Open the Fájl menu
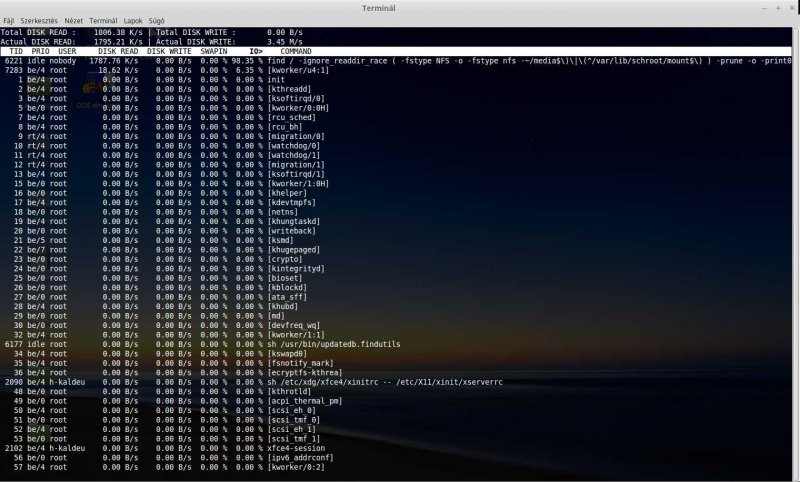The image size is (800, 482). pyautogui.click(x=8, y=20)
